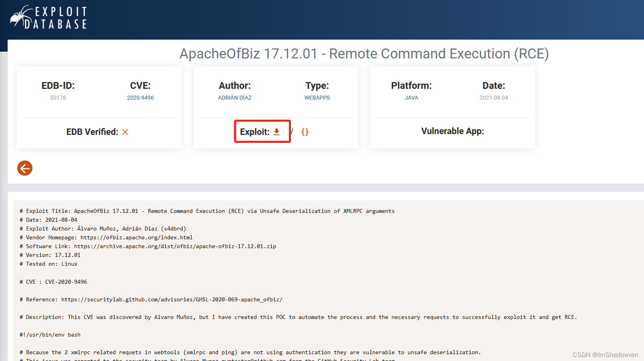Viewport: 644px width, 361px height.
Task: Click the '# Tested on: Linux' line
Action: tap(48, 264)
